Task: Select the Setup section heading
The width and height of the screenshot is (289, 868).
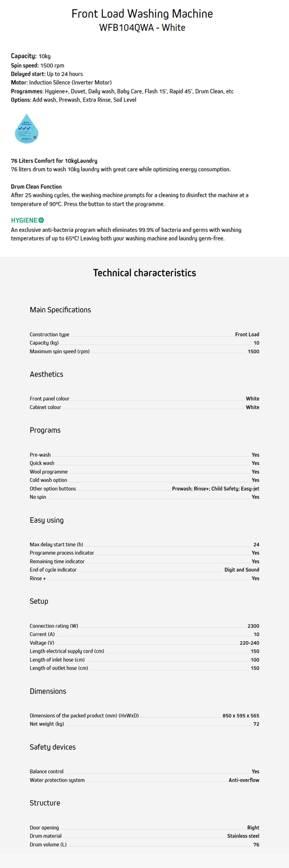Action: pos(39,601)
